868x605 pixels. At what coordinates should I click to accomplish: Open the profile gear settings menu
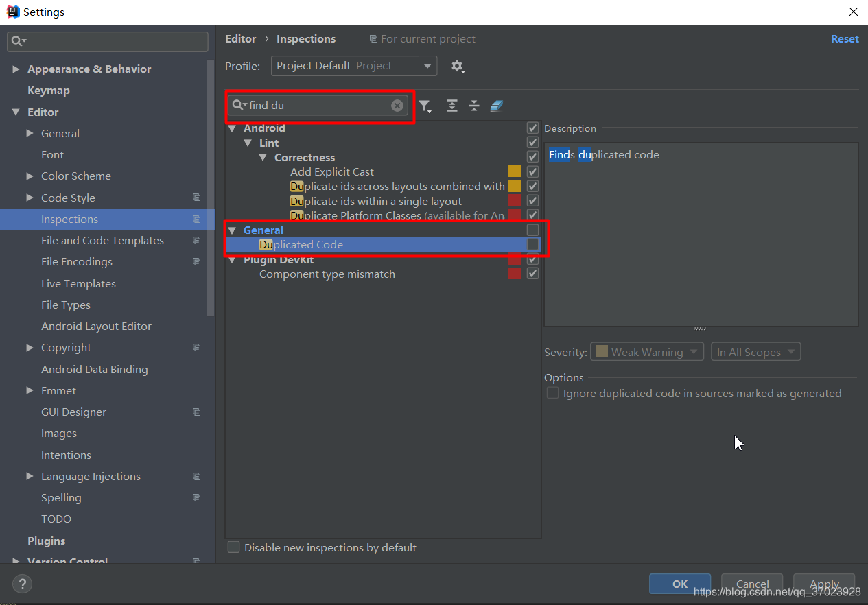(458, 67)
